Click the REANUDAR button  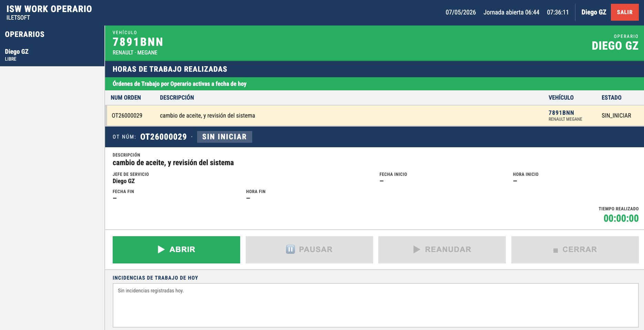coord(442,250)
